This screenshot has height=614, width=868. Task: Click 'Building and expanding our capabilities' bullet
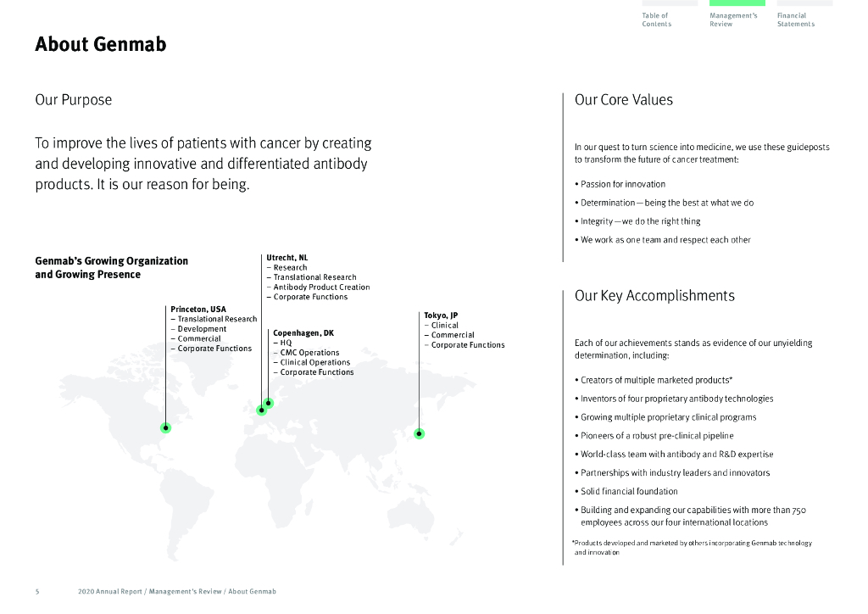[690, 516]
